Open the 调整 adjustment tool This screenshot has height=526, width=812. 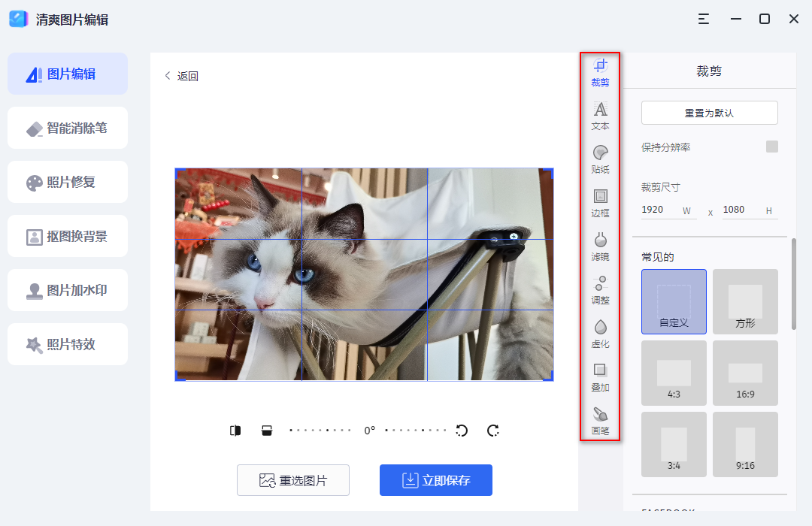tap(600, 291)
